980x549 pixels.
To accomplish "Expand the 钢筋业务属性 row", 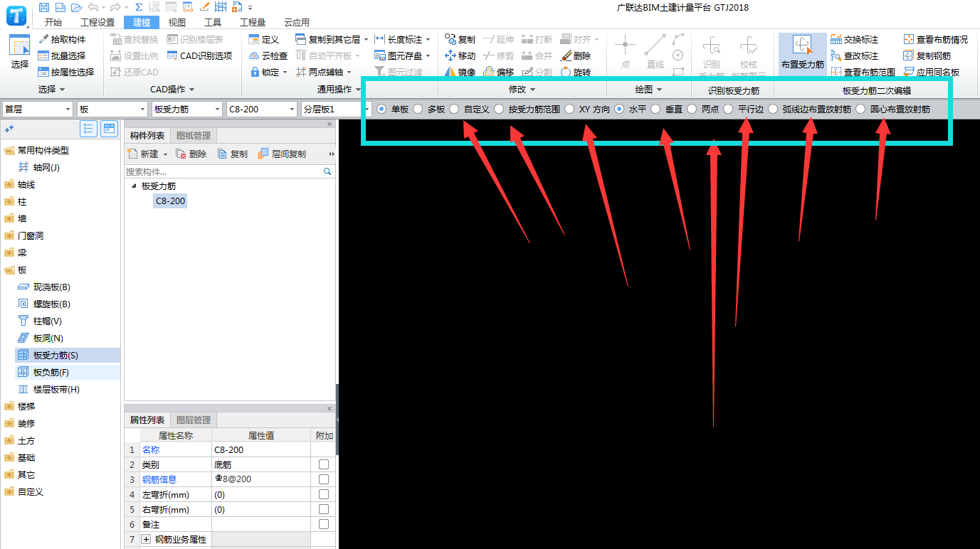I will [147, 540].
